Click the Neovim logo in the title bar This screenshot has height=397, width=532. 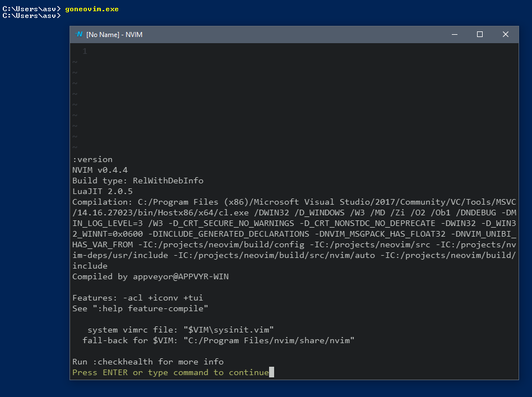point(79,34)
